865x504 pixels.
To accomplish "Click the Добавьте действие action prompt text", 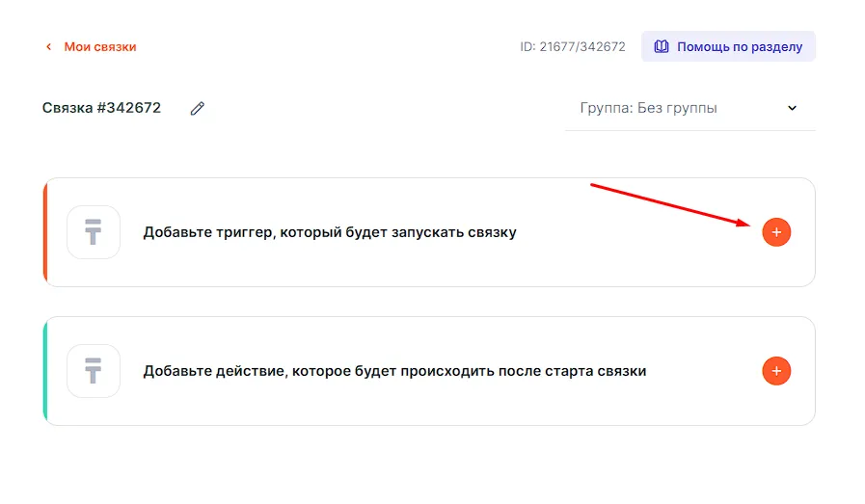I will [x=394, y=371].
